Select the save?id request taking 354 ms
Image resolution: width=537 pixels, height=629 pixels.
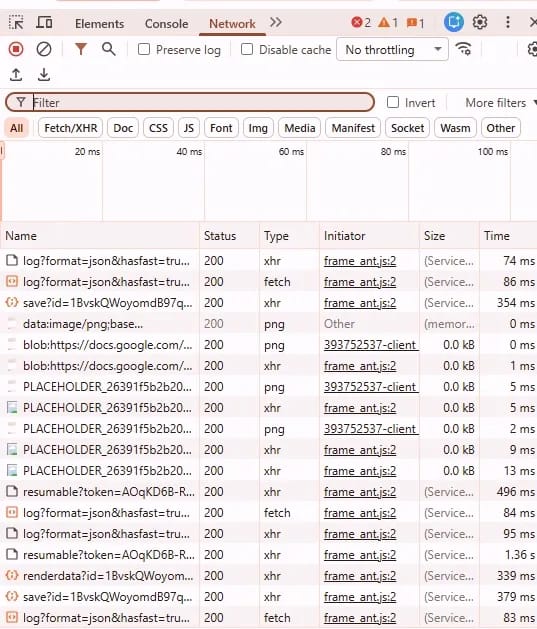(x=268, y=303)
